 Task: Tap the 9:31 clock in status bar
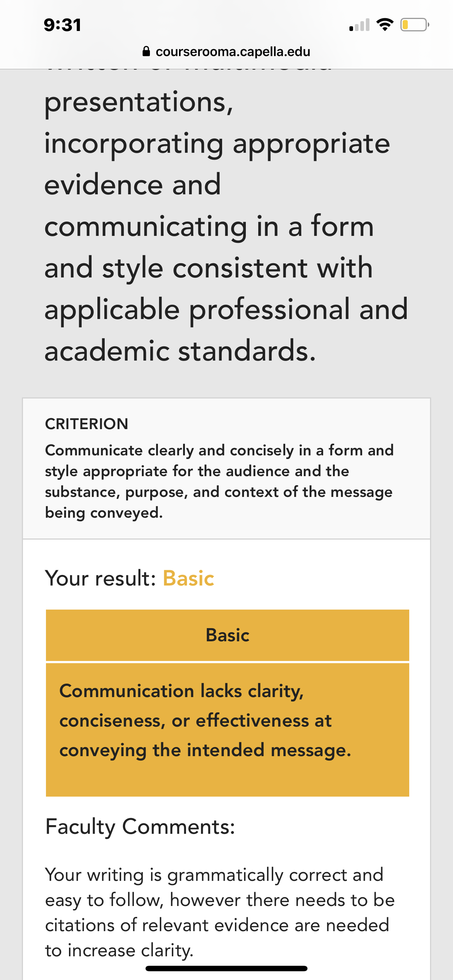pos(62,25)
